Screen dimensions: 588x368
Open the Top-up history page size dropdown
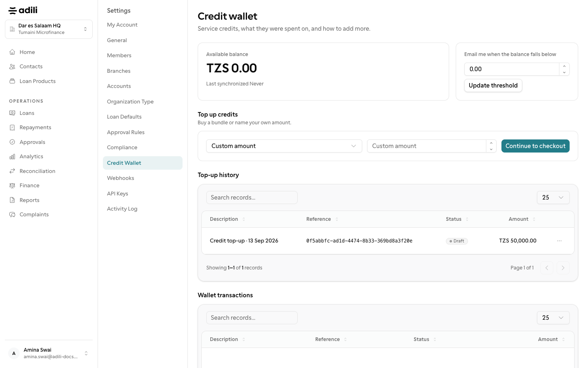pyautogui.click(x=553, y=197)
